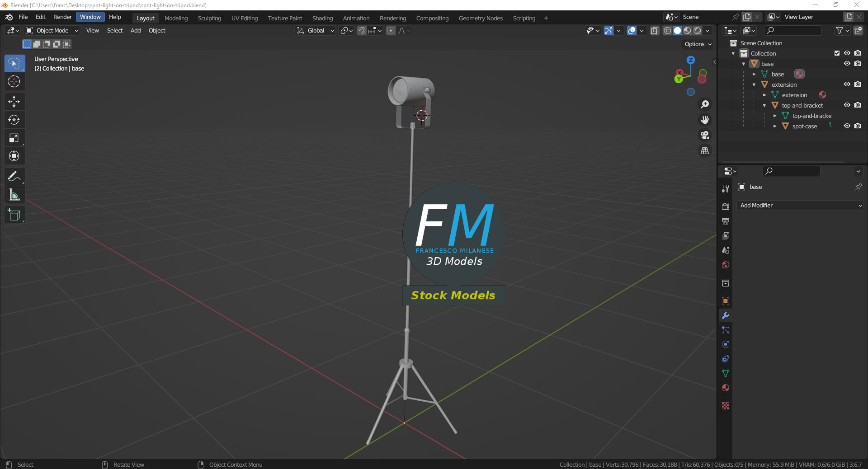This screenshot has height=469, width=868.
Task: Open the Tool properties tab
Action: 726,189
